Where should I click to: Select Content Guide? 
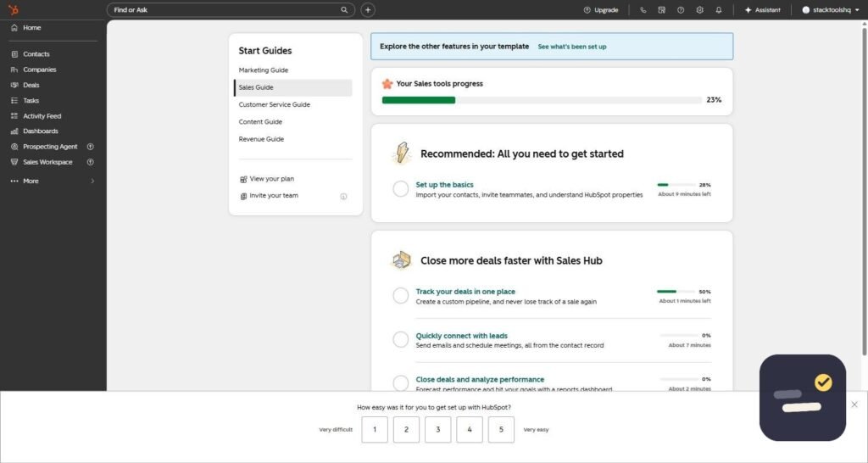coord(260,122)
